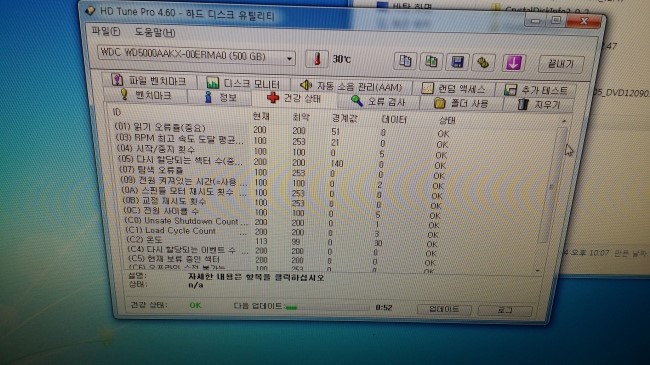Close the HD Tune Pro window
Screen dimensions: 650x365
click(x=584, y=21)
